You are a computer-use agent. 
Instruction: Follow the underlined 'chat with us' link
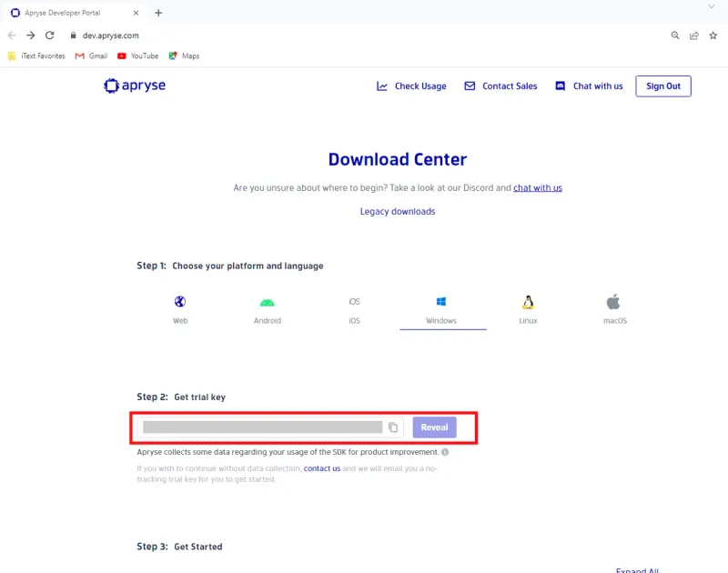[x=538, y=188]
